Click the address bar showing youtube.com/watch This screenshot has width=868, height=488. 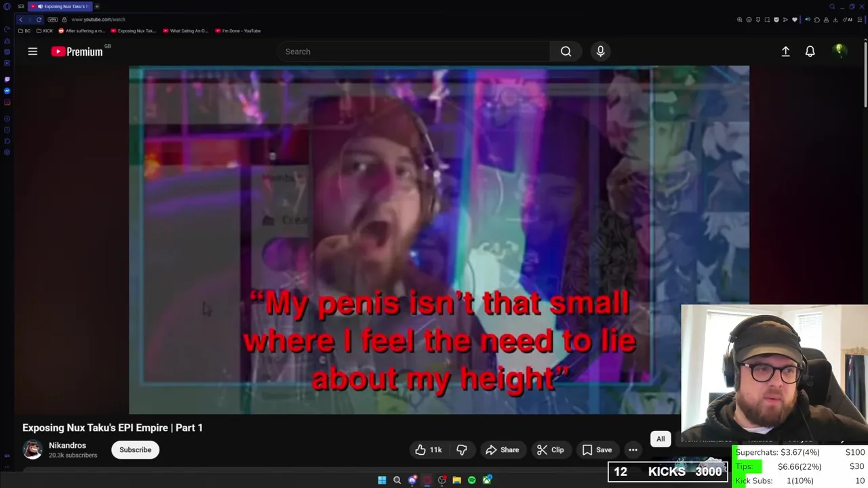point(98,20)
